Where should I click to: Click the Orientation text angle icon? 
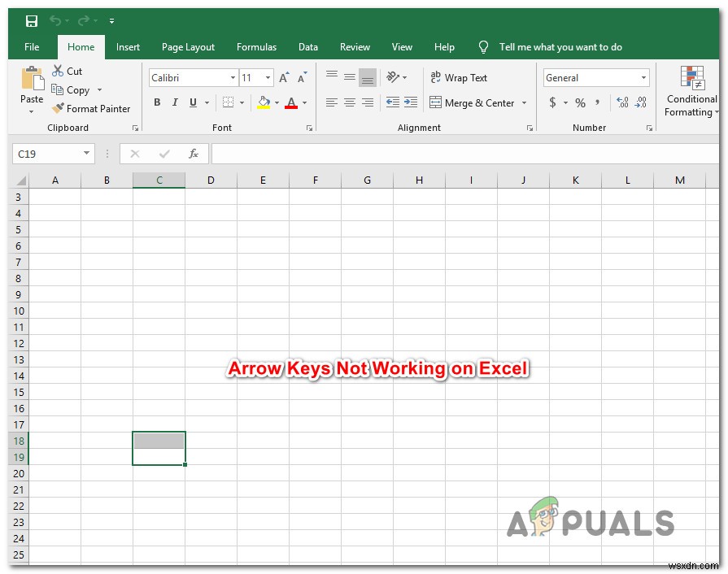tap(393, 77)
